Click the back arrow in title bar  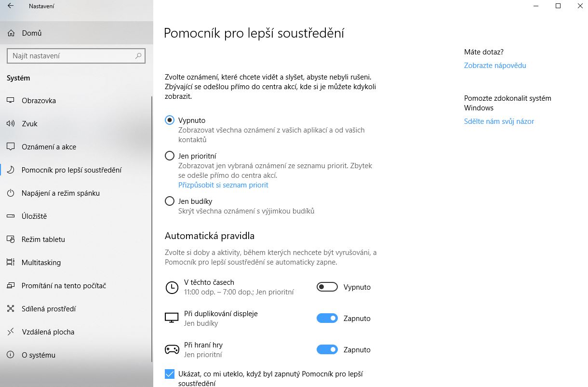(x=11, y=6)
